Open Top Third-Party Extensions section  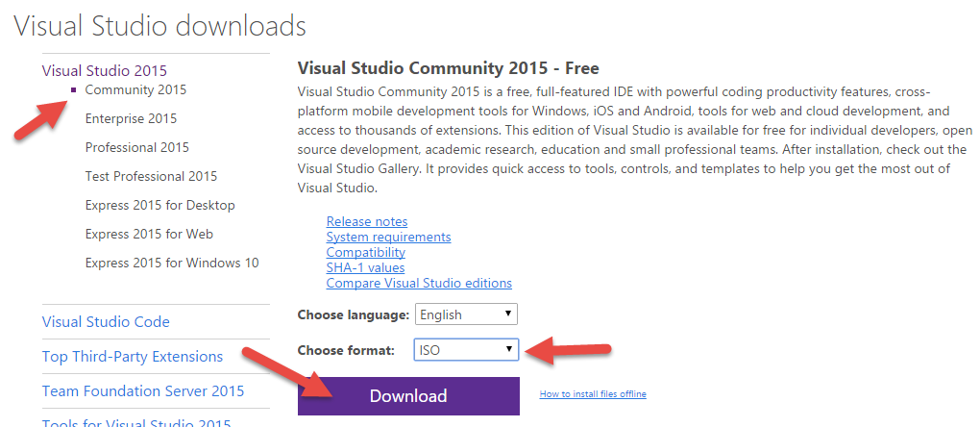[133, 357]
